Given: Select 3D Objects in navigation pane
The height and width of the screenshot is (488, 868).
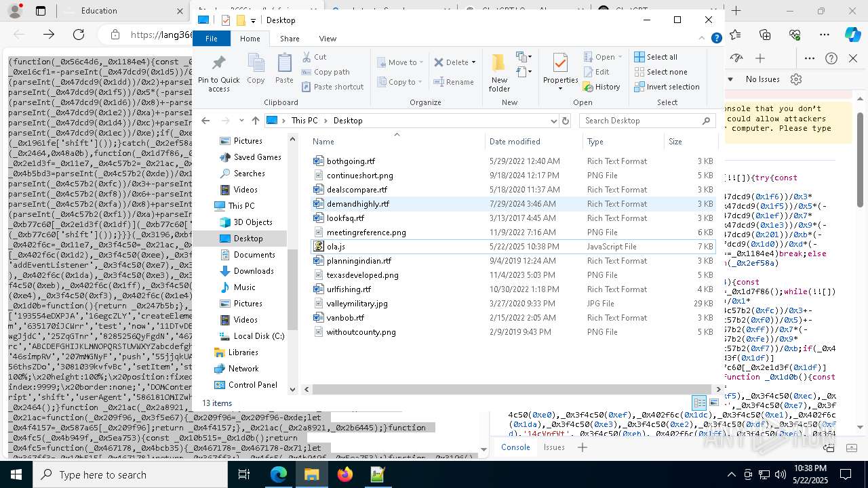Looking at the screenshot, I should pyautogui.click(x=253, y=222).
